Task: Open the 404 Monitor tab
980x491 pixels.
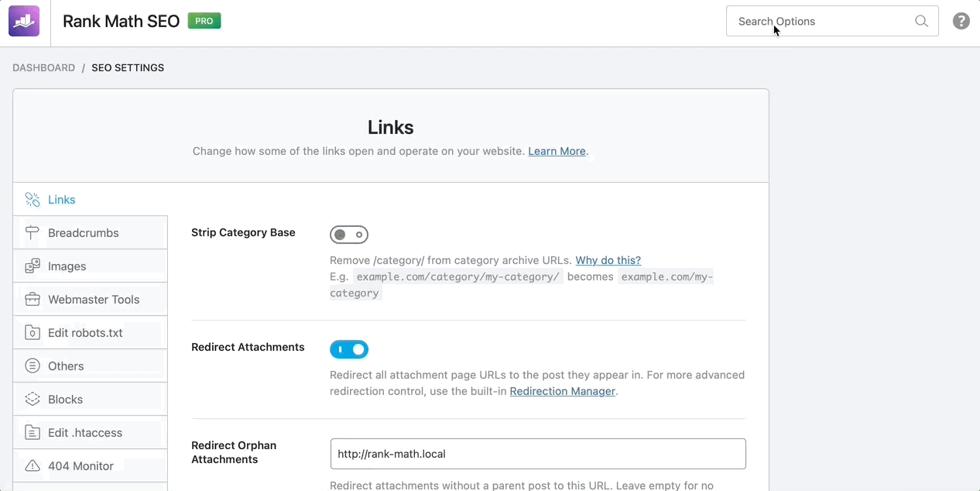Action: coord(91,466)
